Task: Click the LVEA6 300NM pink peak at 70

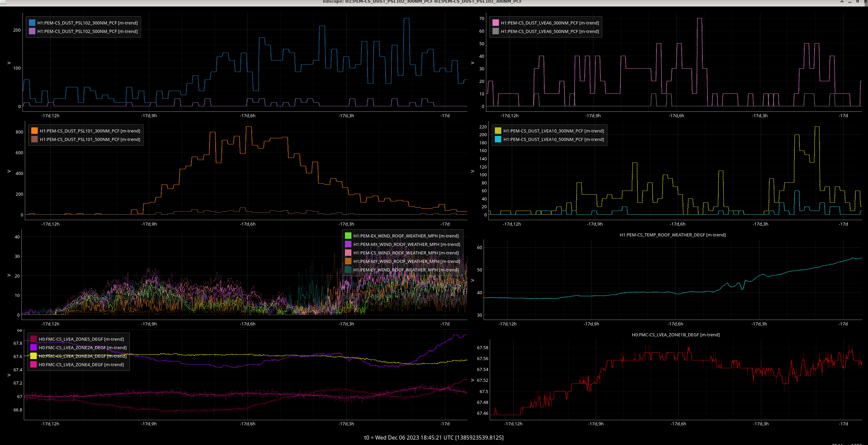Action: click(699, 19)
